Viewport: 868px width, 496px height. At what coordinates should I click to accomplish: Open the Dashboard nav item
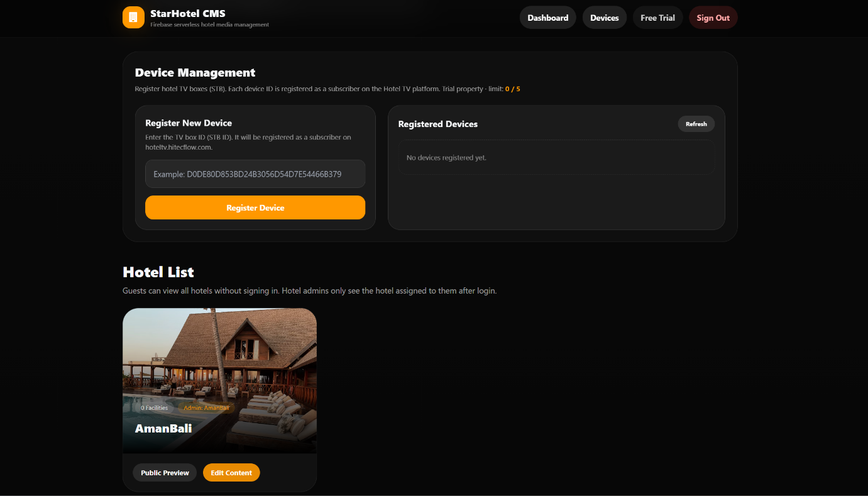pos(547,18)
